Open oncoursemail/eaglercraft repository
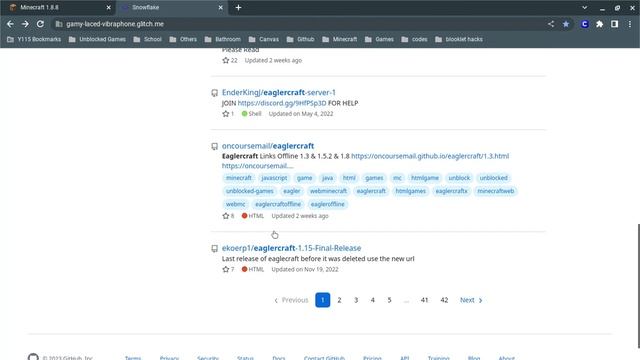The width and height of the screenshot is (640, 360). tap(268, 146)
